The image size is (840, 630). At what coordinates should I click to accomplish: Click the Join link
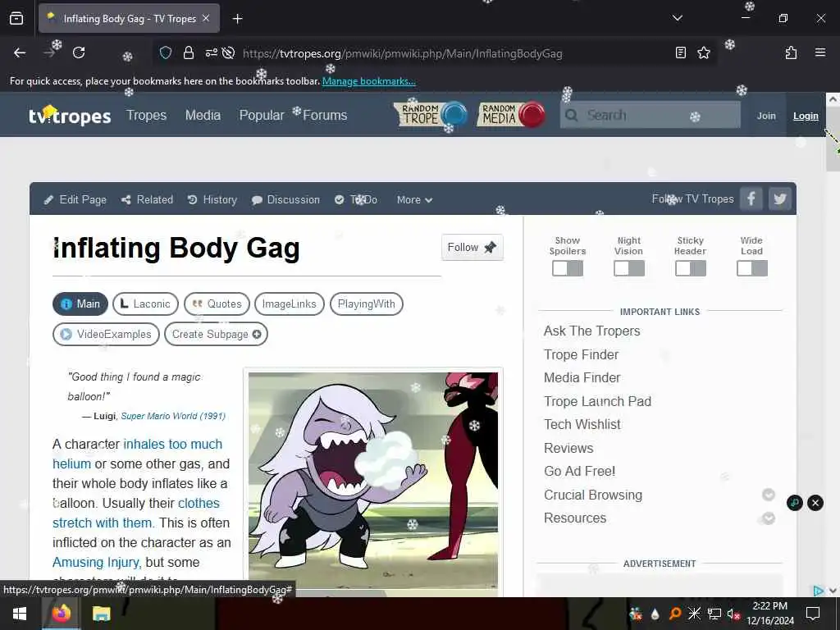[766, 116]
